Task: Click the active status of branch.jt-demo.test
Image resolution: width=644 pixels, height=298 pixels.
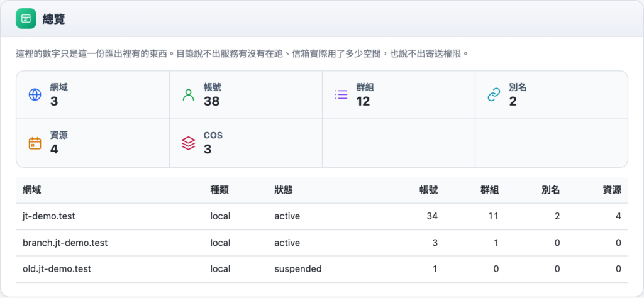Action: (x=287, y=243)
